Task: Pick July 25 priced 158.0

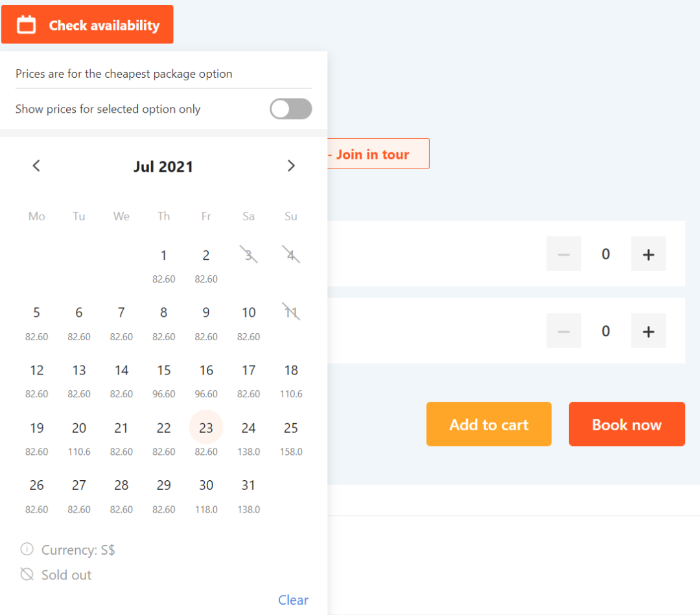Action: pos(291,438)
